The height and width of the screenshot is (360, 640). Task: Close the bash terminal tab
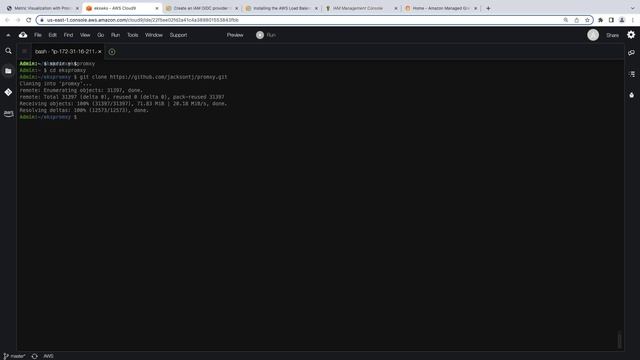coord(100,51)
